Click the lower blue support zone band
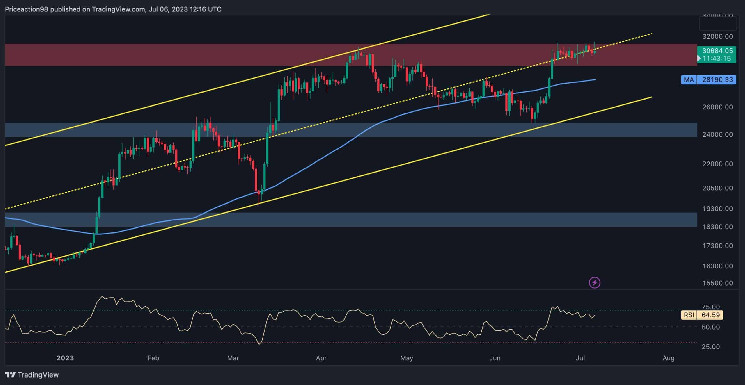Image resolution: width=745 pixels, height=385 pixels. 351,220
